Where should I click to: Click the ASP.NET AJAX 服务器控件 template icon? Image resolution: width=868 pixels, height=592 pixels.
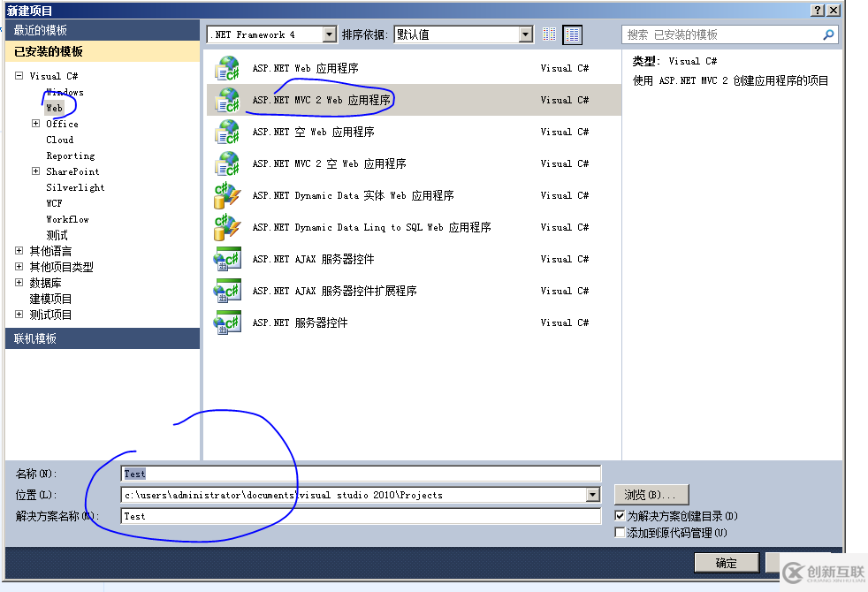227,260
